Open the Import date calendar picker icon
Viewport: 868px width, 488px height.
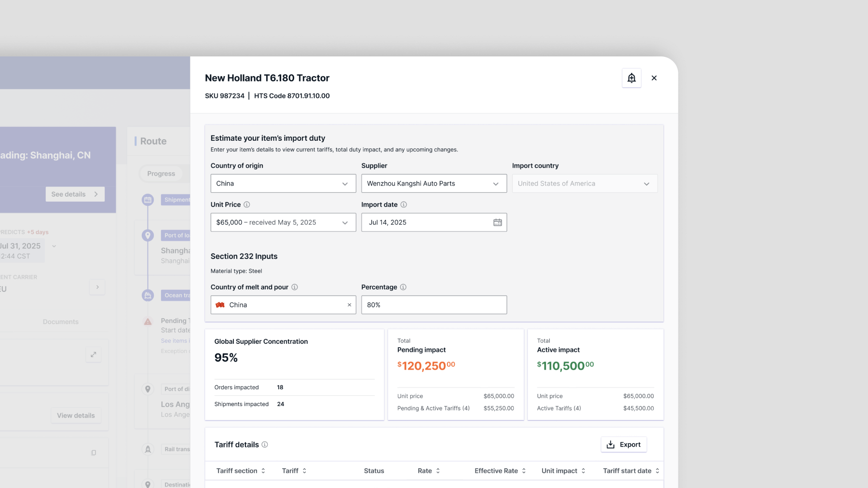pos(497,222)
